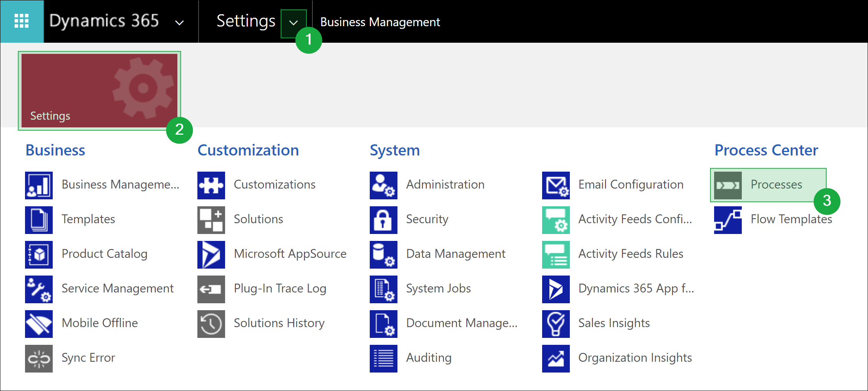Choose Processes under Process Center

[x=776, y=185]
